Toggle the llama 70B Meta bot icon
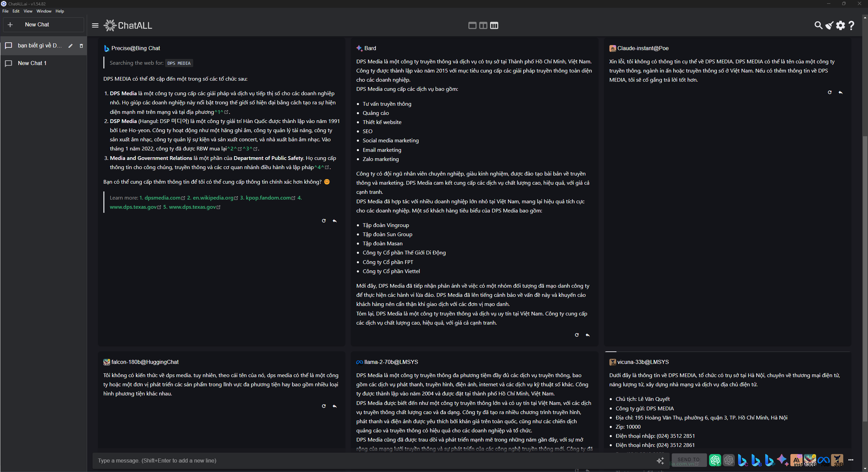This screenshot has width=868, height=472. pyautogui.click(x=824, y=460)
